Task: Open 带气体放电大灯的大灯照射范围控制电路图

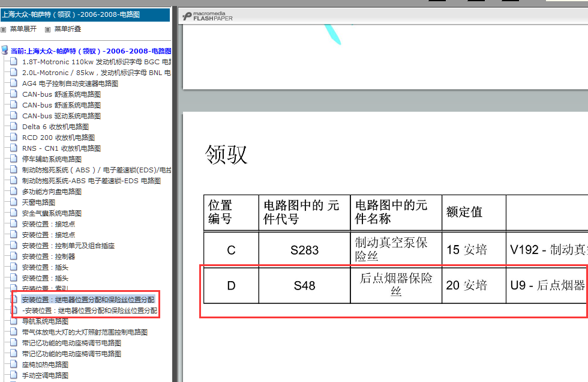Action: [85, 333]
